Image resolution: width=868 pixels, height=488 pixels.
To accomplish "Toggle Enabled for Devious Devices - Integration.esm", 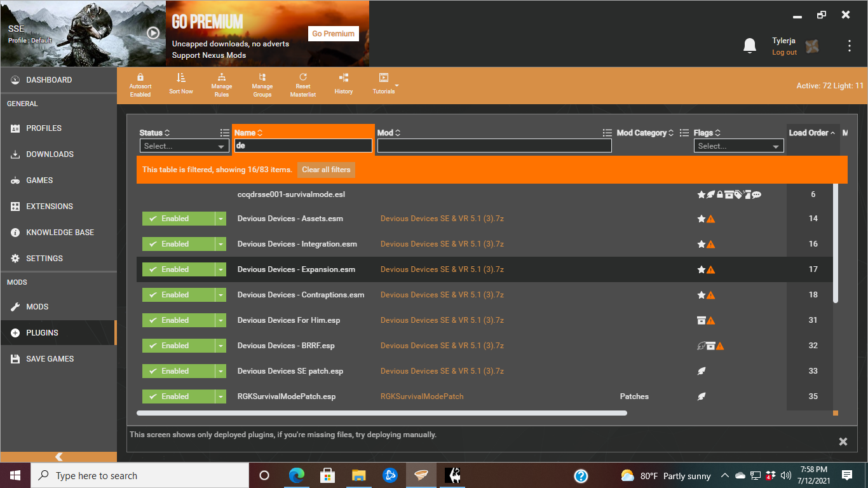I will (179, 244).
